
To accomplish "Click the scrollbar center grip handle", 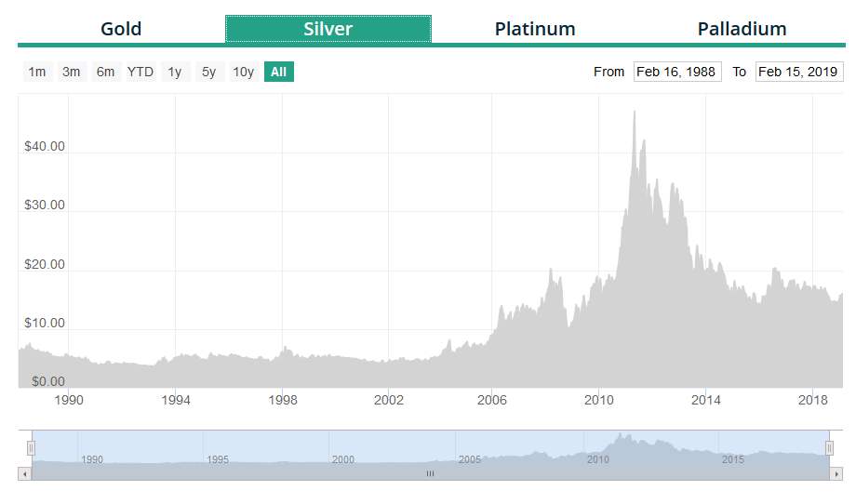I will pyautogui.click(x=430, y=473).
